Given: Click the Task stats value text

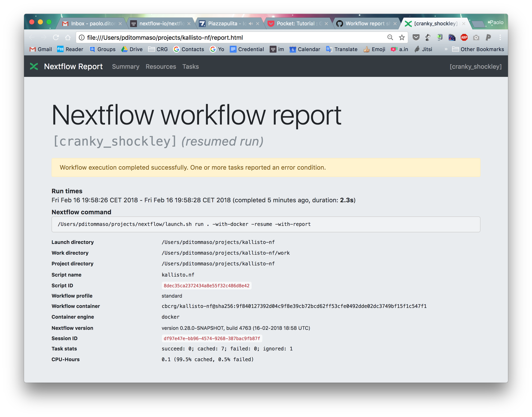Looking at the screenshot, I should point(227,349).
